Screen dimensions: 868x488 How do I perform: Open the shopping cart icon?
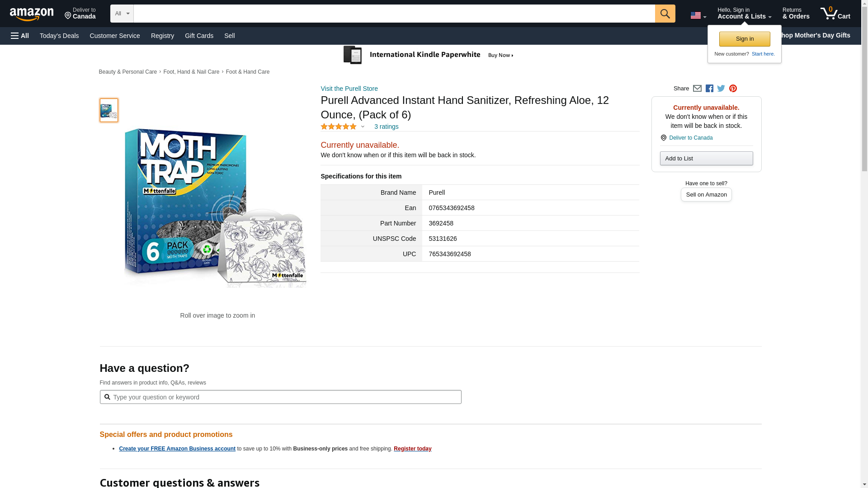(835, 14)
